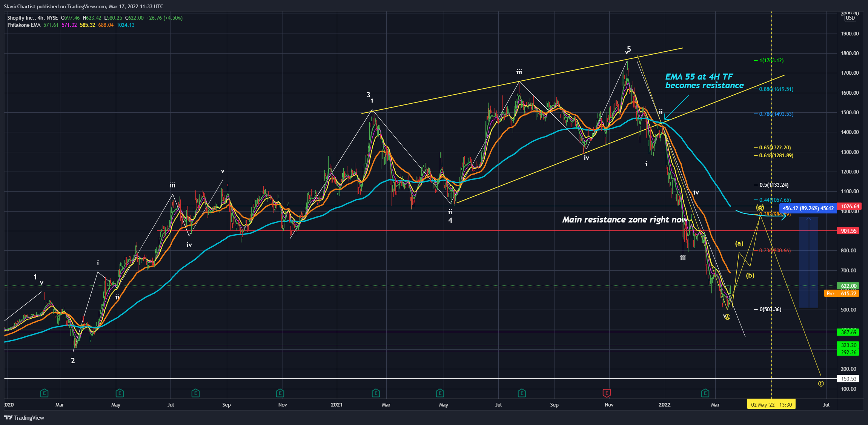Click the change value +26.76 (+4.50%)
Screen dimensions: 868x425
(x=164, y=18)
